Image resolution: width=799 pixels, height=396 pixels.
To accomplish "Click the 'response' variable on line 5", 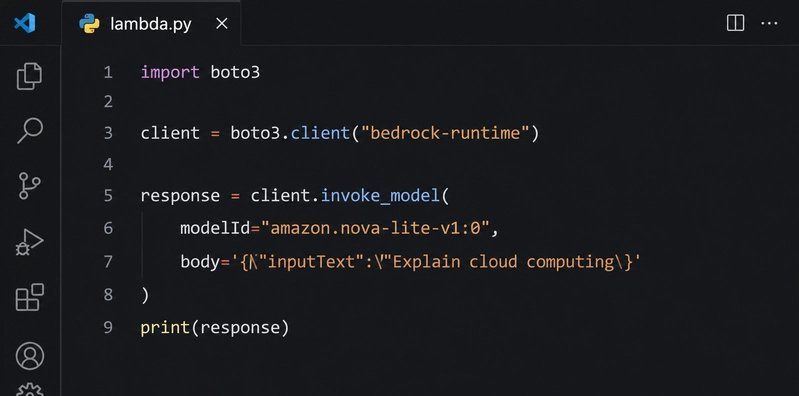I will pyautogui.click(x=180, y=197).
